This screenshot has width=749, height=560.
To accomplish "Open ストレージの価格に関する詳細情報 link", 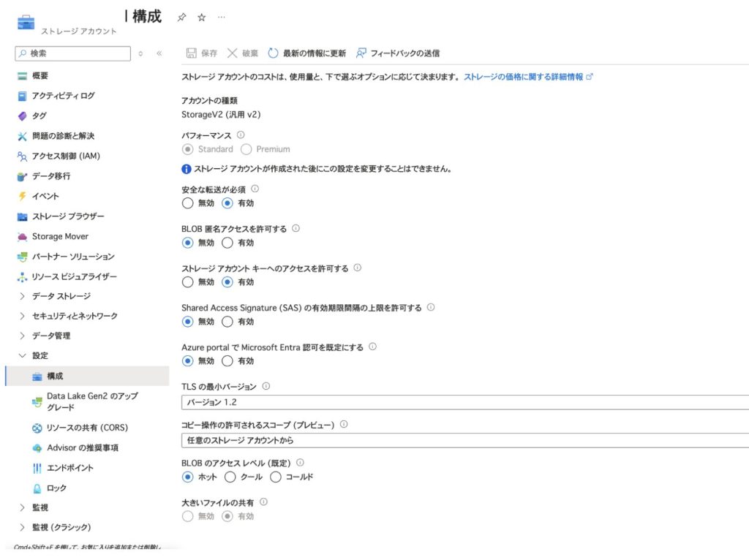I will point(524,77).
